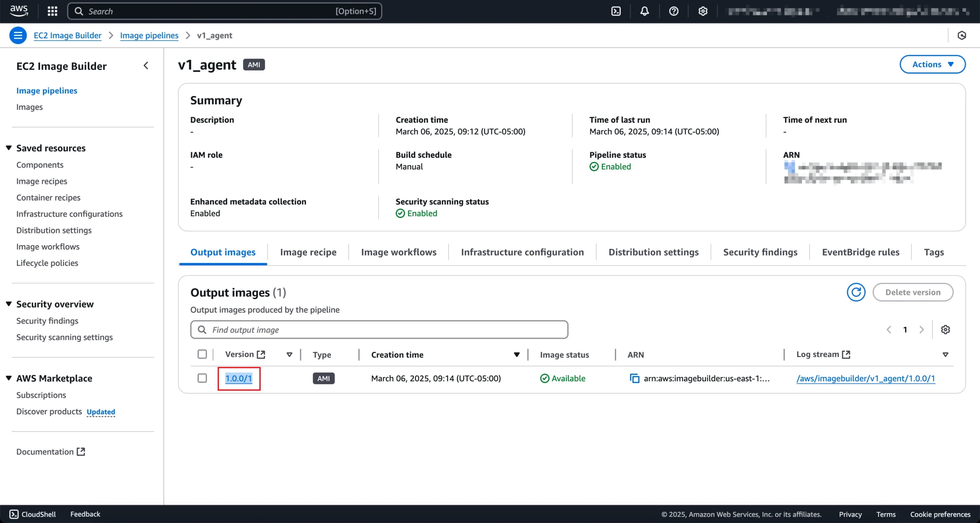Open CloudShell from the top navigation bar

click(616, 11)
